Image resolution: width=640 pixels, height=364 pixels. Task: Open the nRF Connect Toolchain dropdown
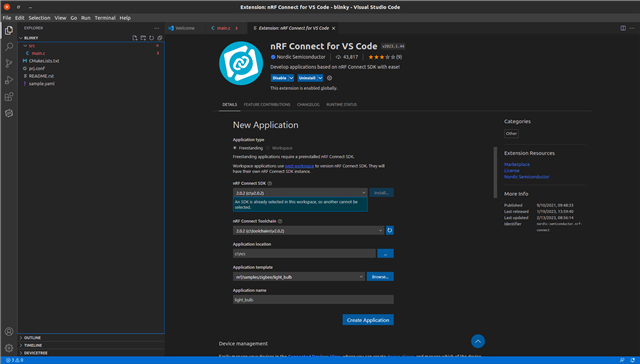[308, 231]
